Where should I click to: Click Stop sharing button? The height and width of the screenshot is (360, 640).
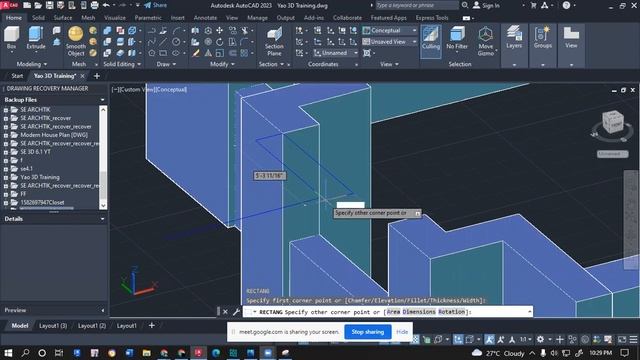coord(368,332)
